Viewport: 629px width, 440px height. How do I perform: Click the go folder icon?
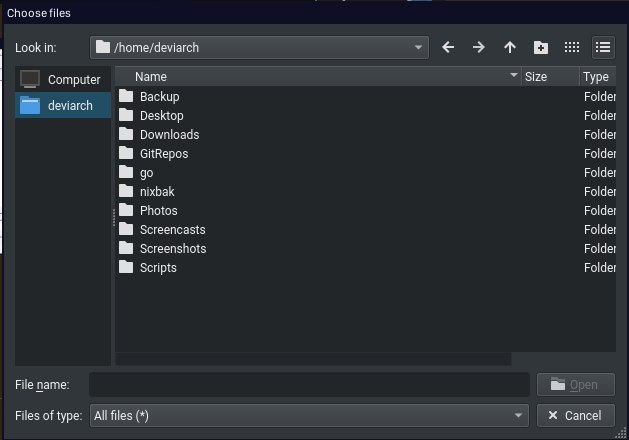126,172
